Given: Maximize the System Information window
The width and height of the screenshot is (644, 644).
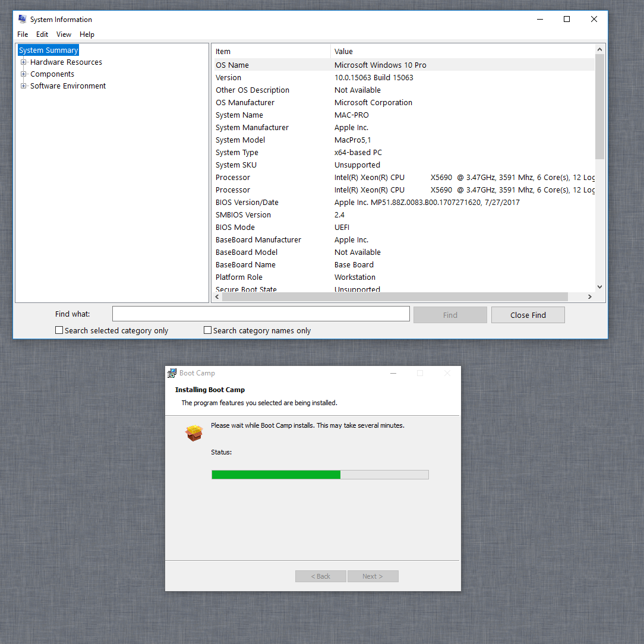Looking at the screenshot, I should 567,19.
